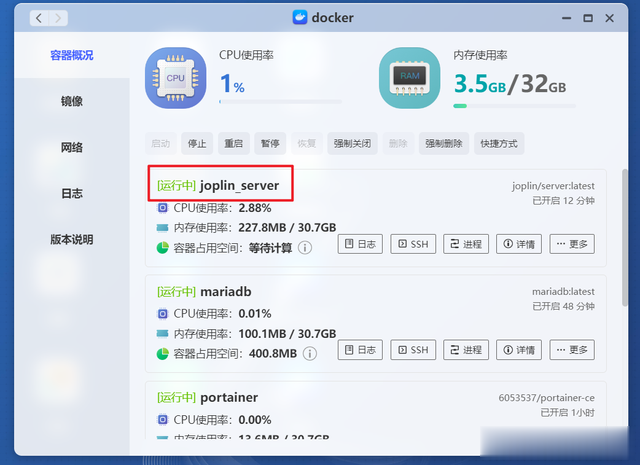Switch to the 镜像 sidebar tab
The width and height of the screenshot is (640, 465).
(x=72, y=101)
